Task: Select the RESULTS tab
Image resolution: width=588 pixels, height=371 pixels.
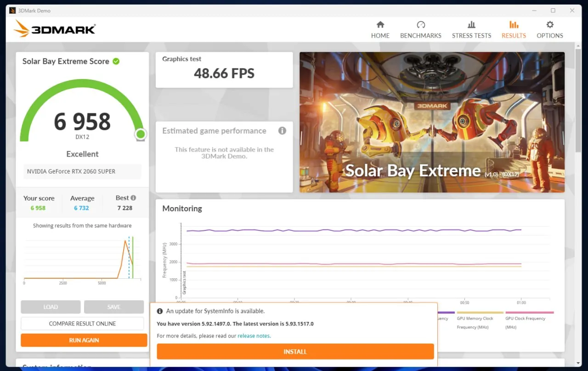Action: 514,30
